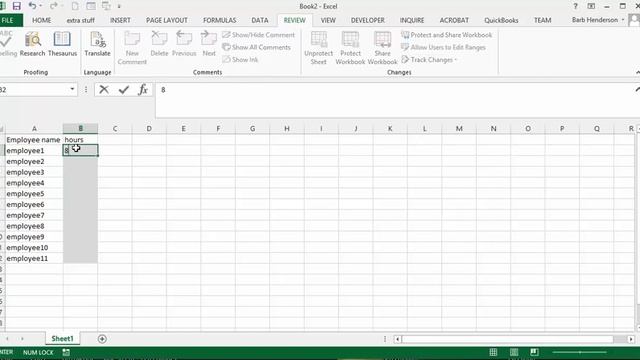The height and width of the screenshot is (360, 640).
Task: Launch the Translate tool
Action: [x=98, y=44]
